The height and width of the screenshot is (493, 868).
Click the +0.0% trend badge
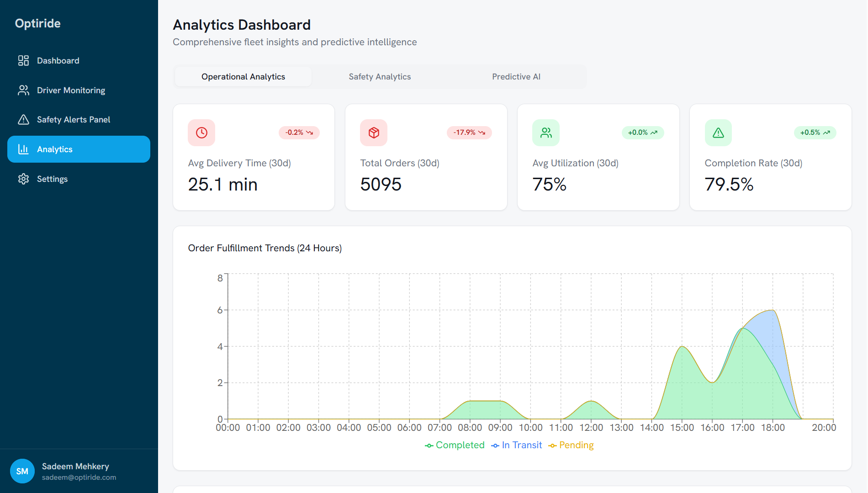pos(643,133)
